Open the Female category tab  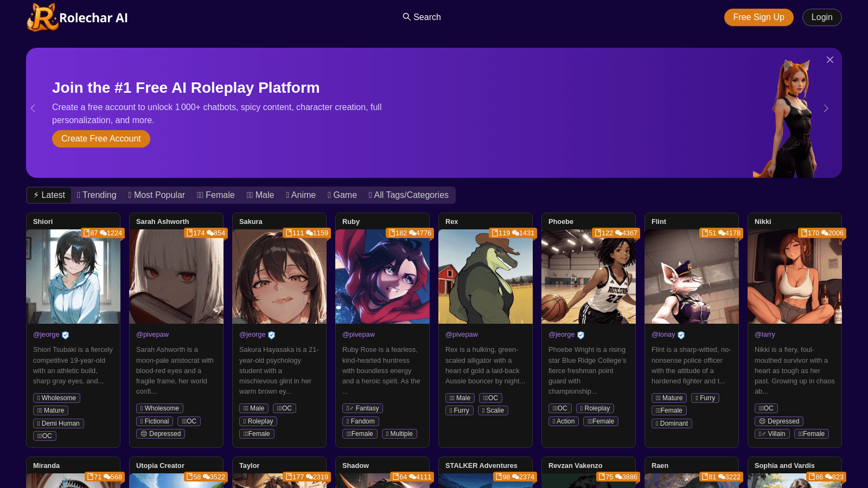(x=216, y=195)
